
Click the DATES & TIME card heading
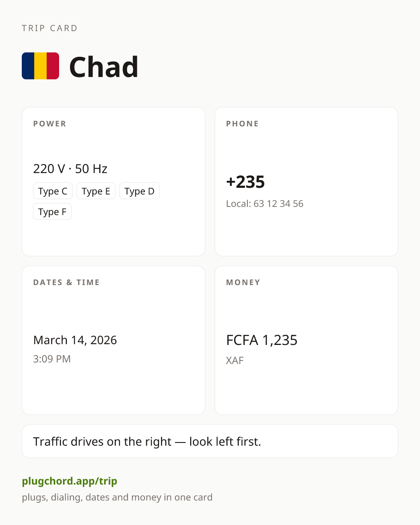tap(66, 282)
